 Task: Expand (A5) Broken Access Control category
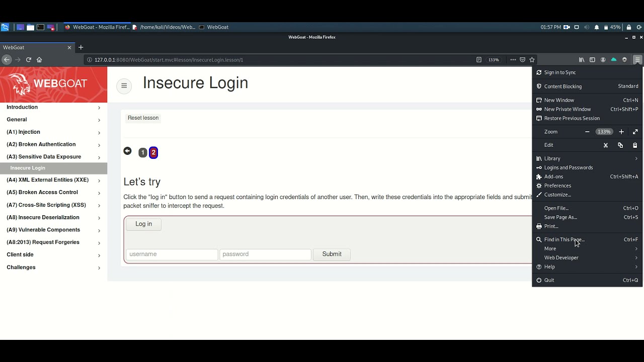53,193
